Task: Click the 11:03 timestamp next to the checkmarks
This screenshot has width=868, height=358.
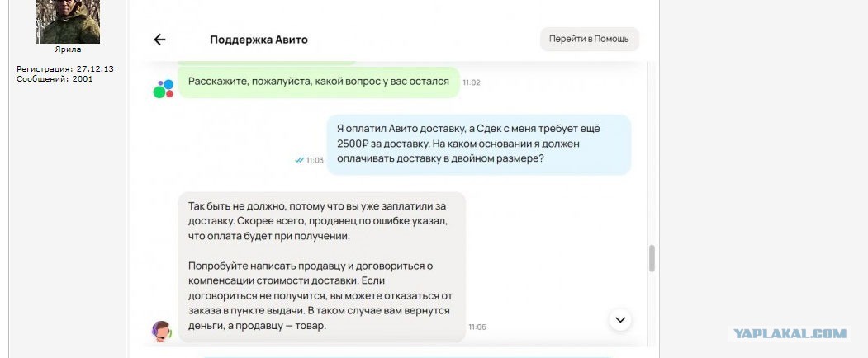Action: (x=315, y=160)
